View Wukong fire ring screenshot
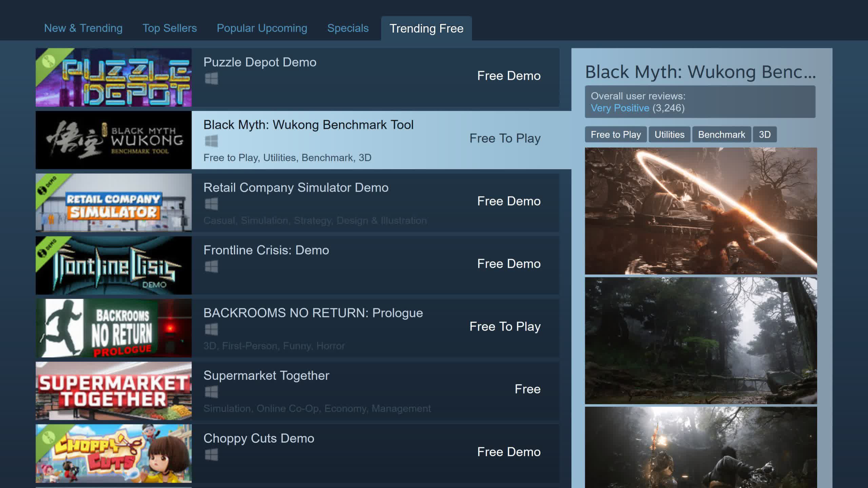868x488 pixels. [x=701, y=211]
